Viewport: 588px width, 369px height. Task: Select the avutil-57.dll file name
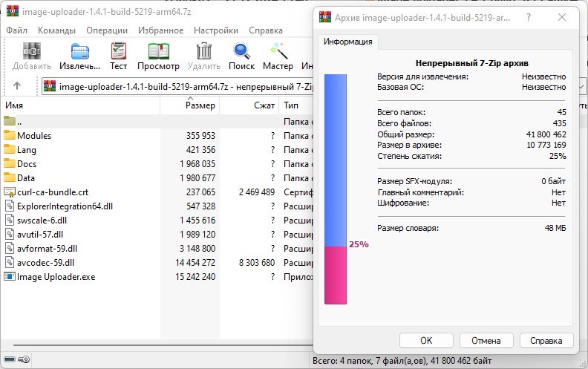pyautogui.click(x=40, y=235)
